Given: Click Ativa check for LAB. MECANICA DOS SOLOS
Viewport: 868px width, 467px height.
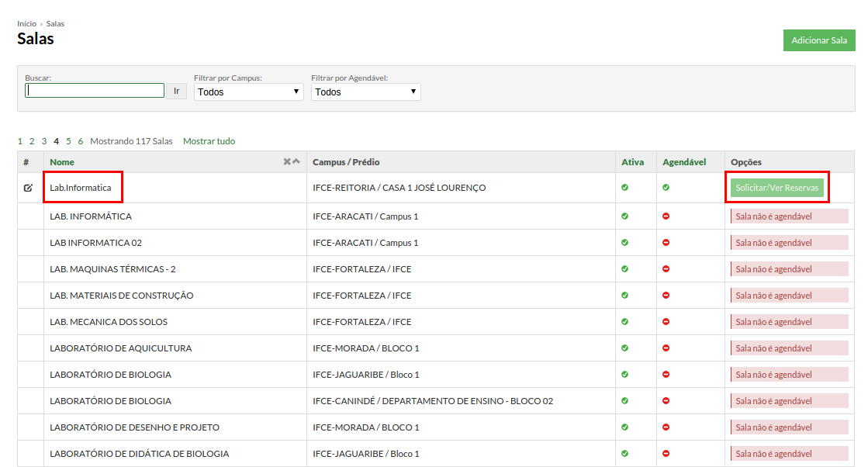Looking at the screenshot, I should click(625, 321).
